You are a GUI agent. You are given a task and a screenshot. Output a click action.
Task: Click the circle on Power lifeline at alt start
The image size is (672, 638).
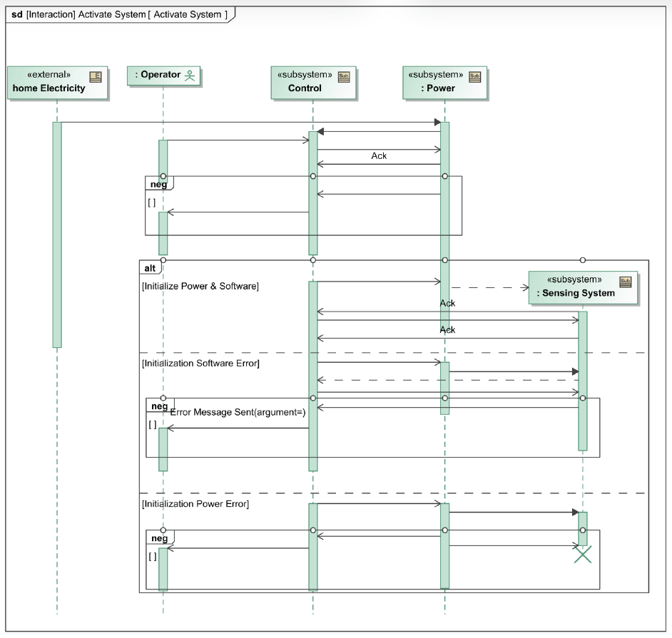[444, 259]
